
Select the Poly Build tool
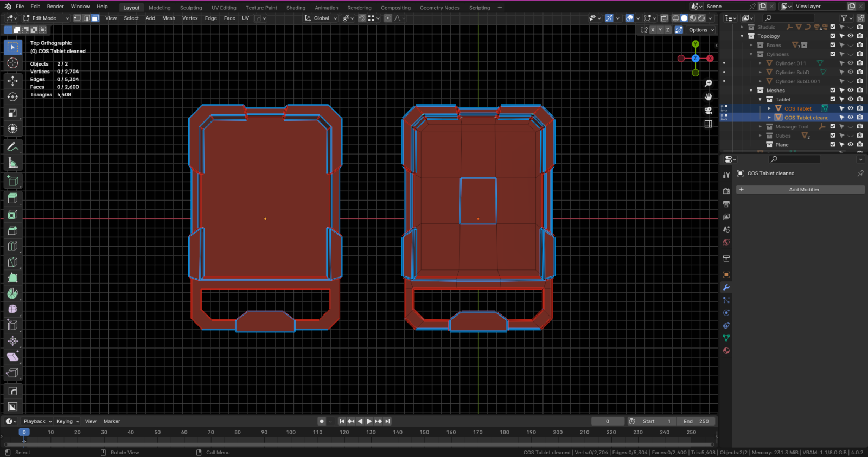13,278
